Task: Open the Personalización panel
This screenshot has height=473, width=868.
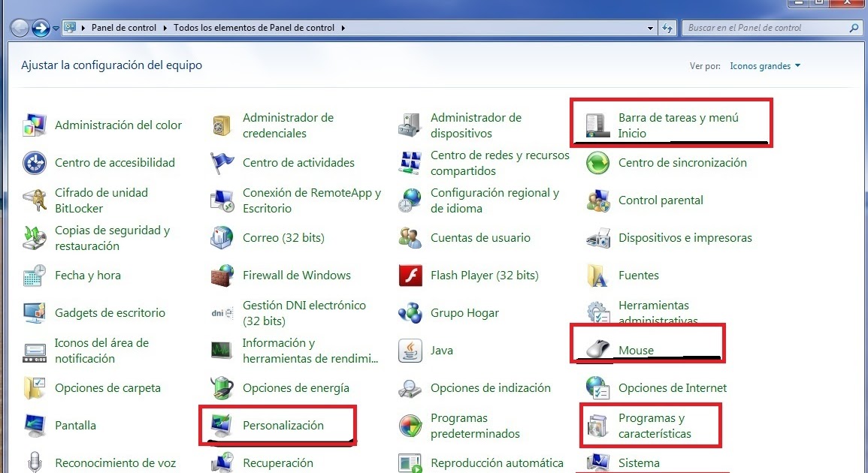Action: (x=284, y=426)
